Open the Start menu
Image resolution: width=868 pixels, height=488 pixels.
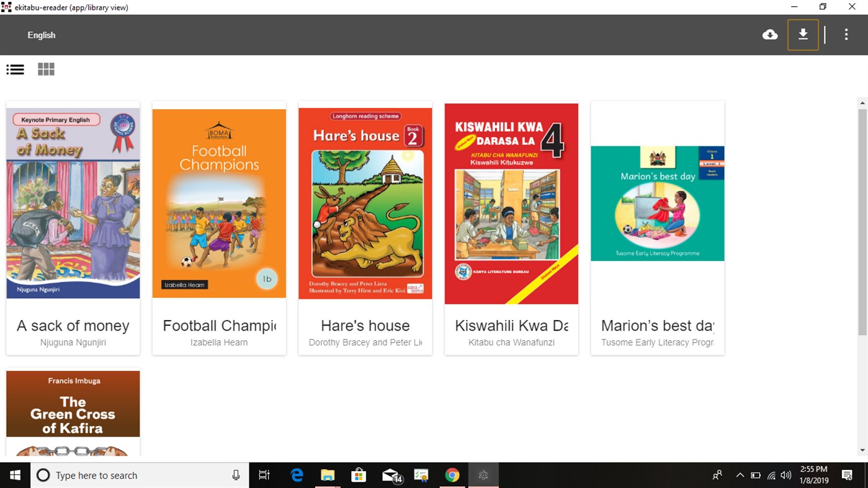click(15, 474)
